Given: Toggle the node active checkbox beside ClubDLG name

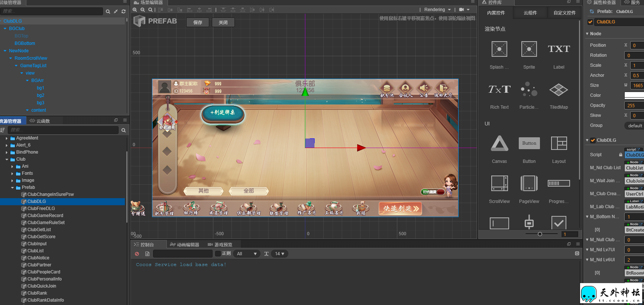Looking at the screenshot, I should pos(590,22).
